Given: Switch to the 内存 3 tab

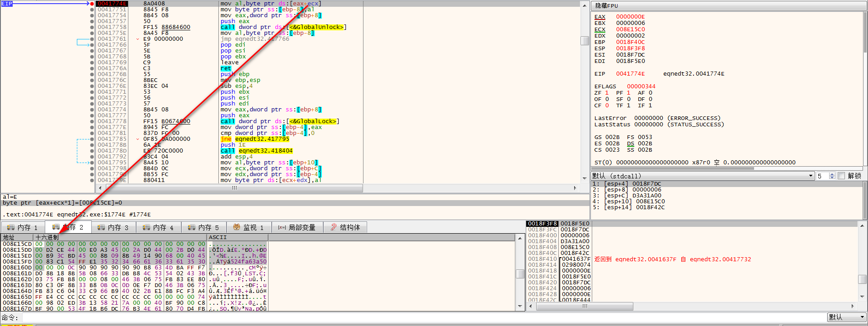Looking at the screenshot, I should click(x=114, y=227).
